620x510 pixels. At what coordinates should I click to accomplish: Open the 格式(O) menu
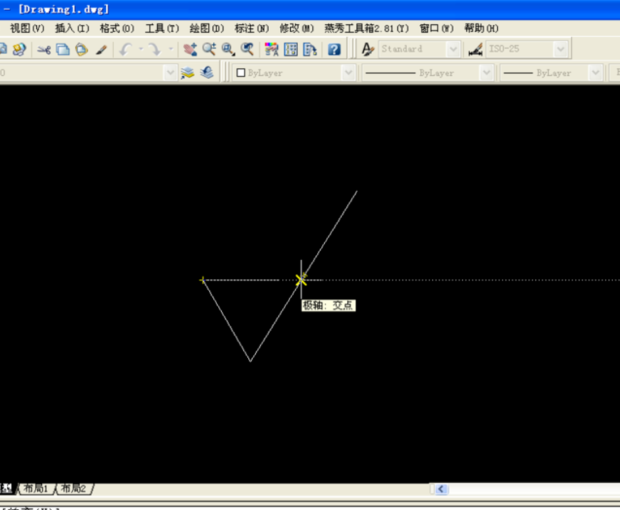click(x=117, y=28)
